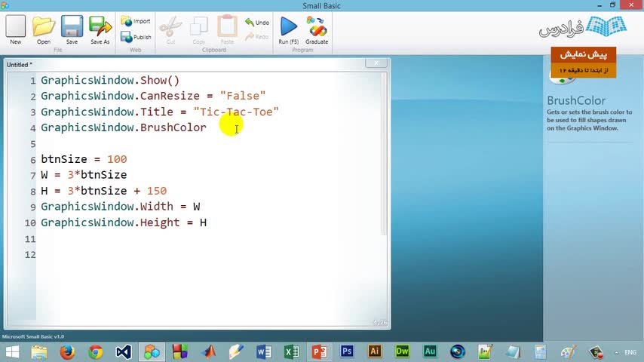Open File Explorer from the taskbar
The width and height of the screenshot is (644, 362).
tap(39, 352)
